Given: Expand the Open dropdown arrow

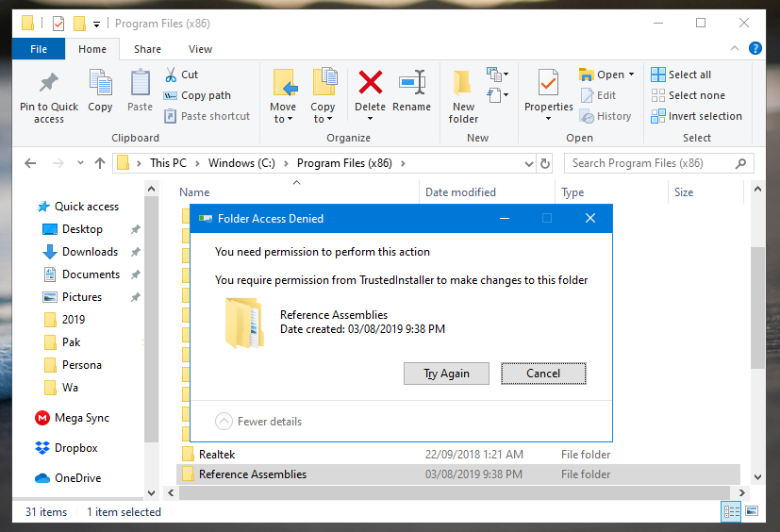Looking at the screenshot, I should pos(631,75).
